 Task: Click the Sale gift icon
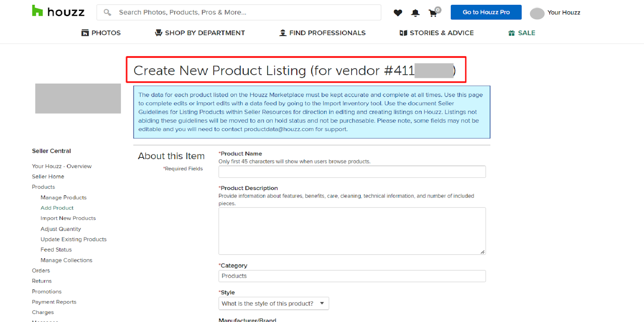pyautogui.click(x=512, y=33)
